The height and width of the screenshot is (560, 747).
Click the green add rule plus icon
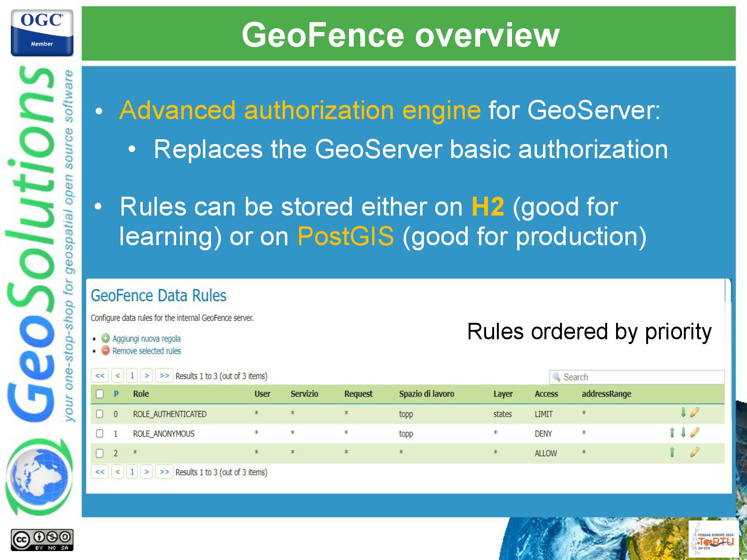pyautogui.click(x=106, y=338)
